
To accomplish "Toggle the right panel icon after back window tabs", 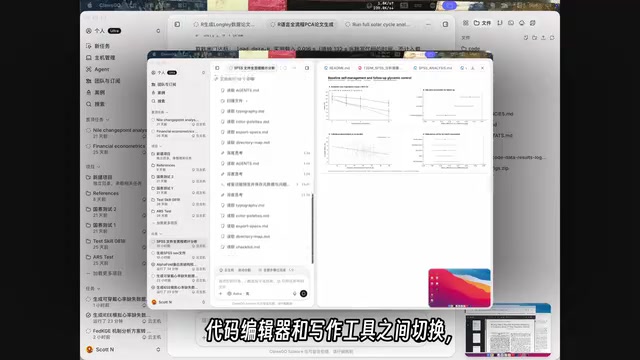I will click(445, 24).
